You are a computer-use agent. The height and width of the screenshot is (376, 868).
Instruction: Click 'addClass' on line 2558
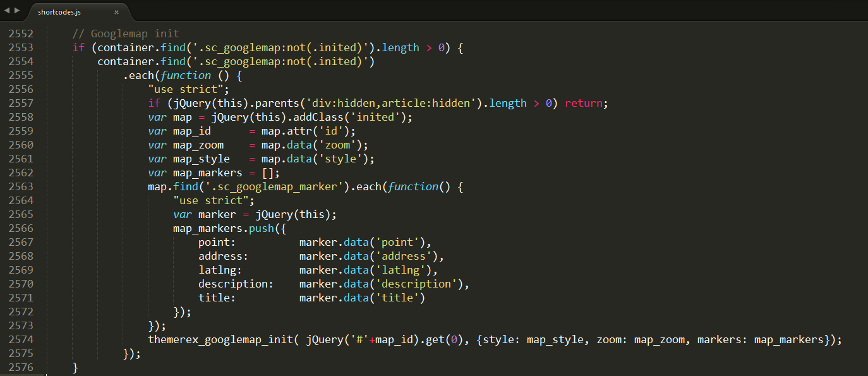tap(318, 117)
